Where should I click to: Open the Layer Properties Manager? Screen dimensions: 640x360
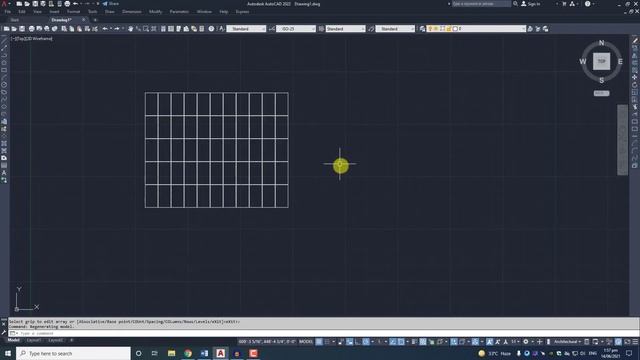pos(422,29)
